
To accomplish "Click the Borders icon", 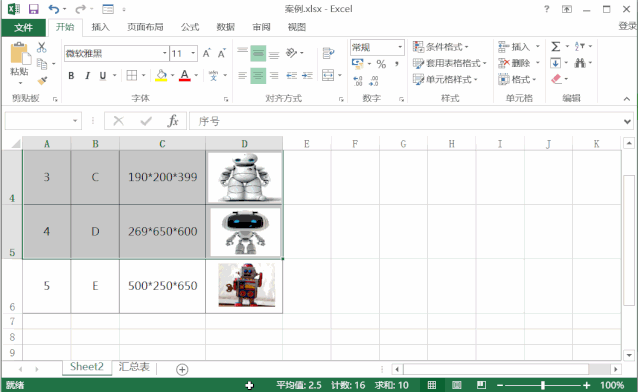I will tap(132, 75).
